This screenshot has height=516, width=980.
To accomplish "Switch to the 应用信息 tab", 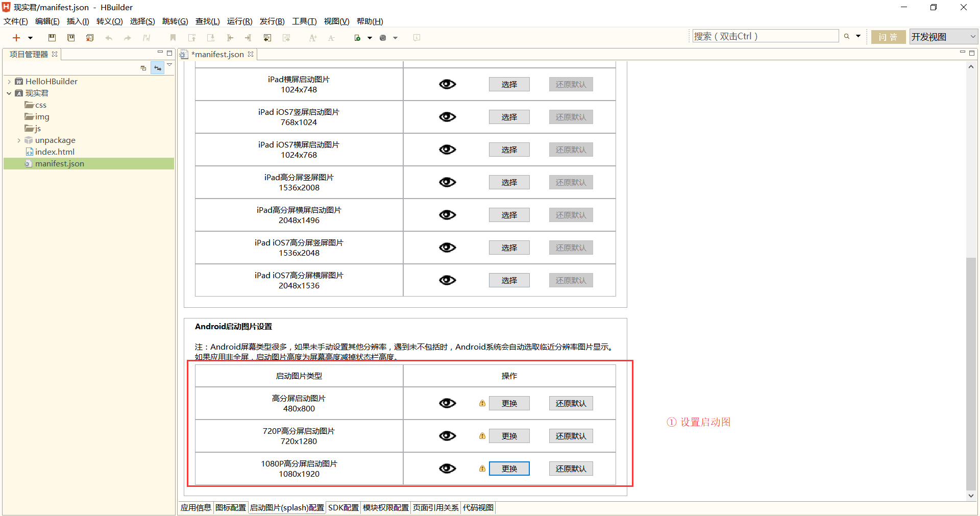I will [x=196, y=507].
